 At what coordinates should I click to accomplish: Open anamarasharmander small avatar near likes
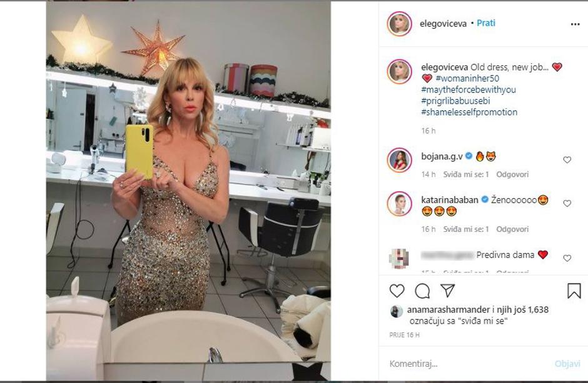point(397,312)
